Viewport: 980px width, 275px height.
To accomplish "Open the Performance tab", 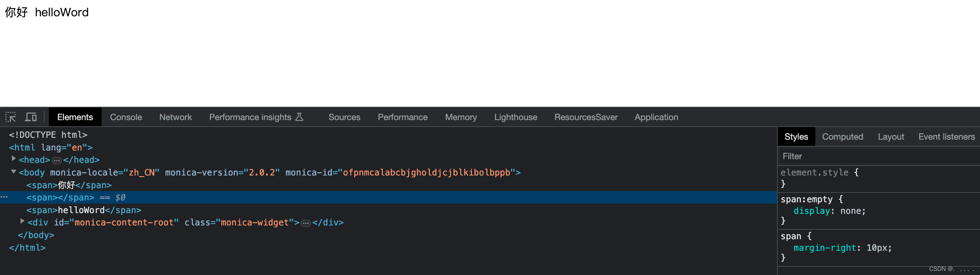I will coord(402,117).
